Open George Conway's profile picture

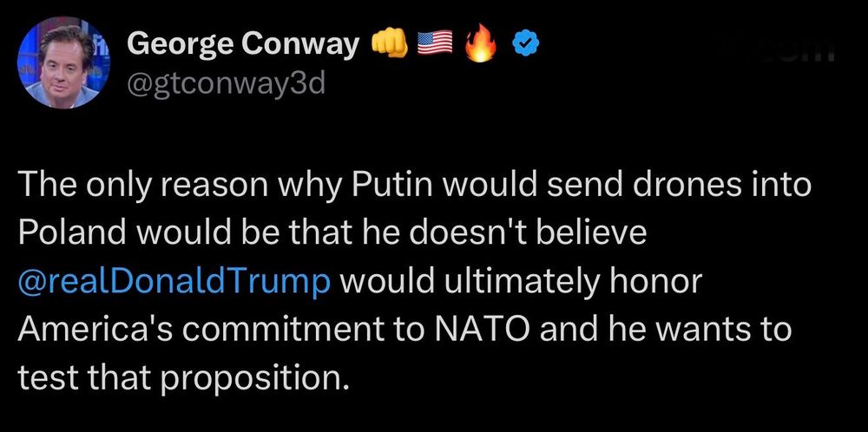64,62
